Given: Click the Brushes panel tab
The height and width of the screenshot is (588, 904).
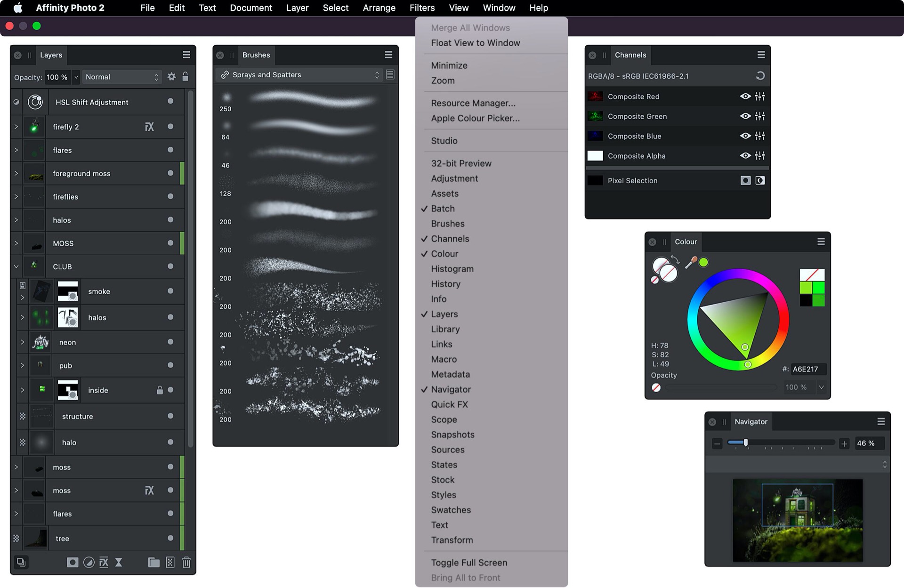Looking at the screenshot, I should [x=256, y=55].
